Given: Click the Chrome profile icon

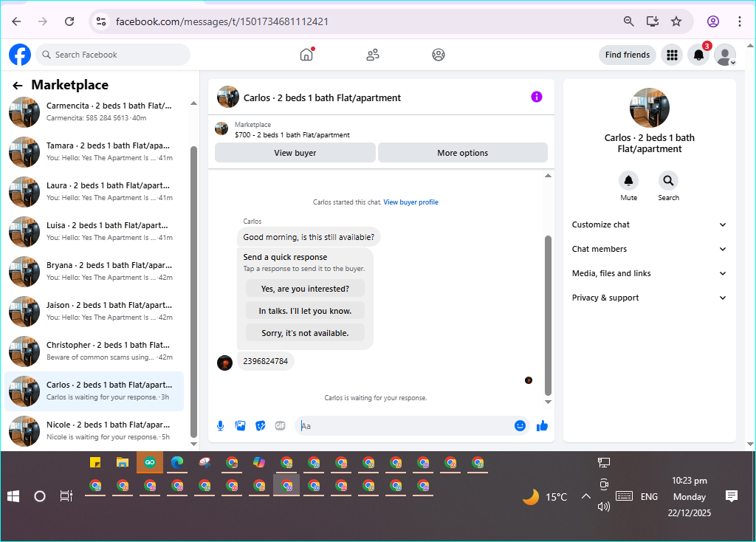Looking at the screenshot, I should click(x=713, y=21).
